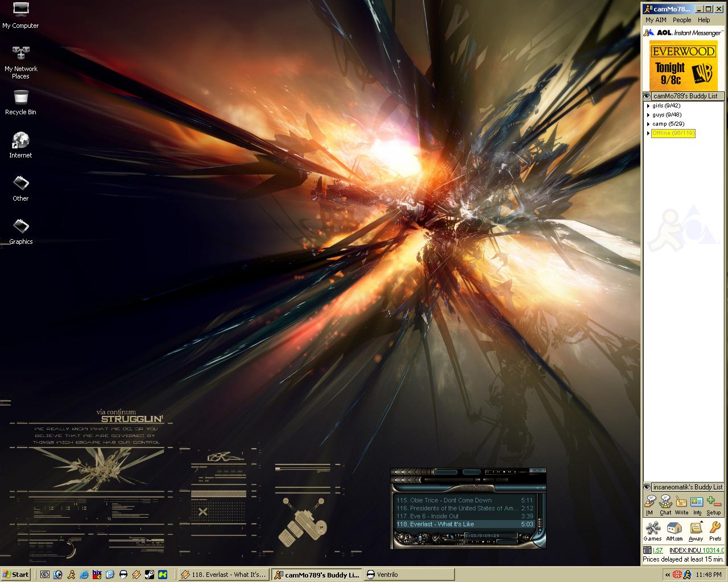728x582 pixels.
Task: Click the AOL Instant Messenger logo header
Action: point(683,33)
